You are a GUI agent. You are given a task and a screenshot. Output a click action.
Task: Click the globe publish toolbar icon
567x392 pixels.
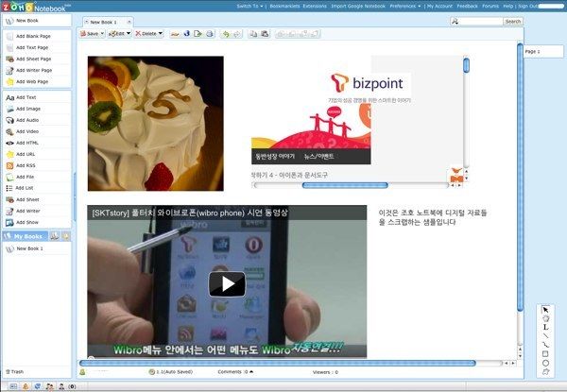tap(186, 34)
